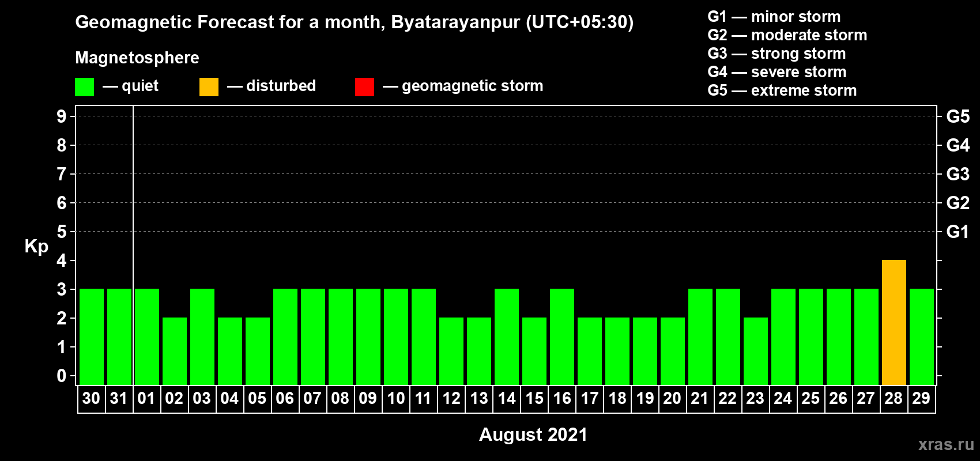Image resolution: width=980 pixels, height=461 pixels.
Task: Select the bar for day 16
Action: (562, 337)
